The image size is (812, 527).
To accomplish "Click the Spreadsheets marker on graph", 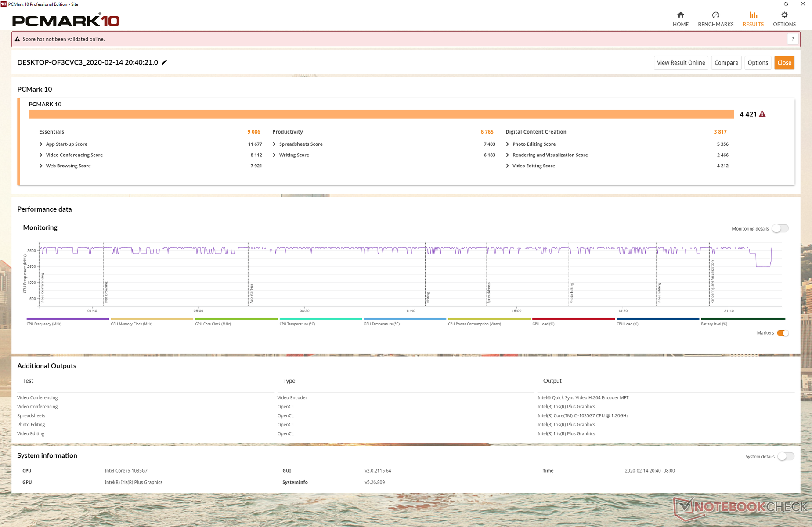I will click(x=489, y=293).
